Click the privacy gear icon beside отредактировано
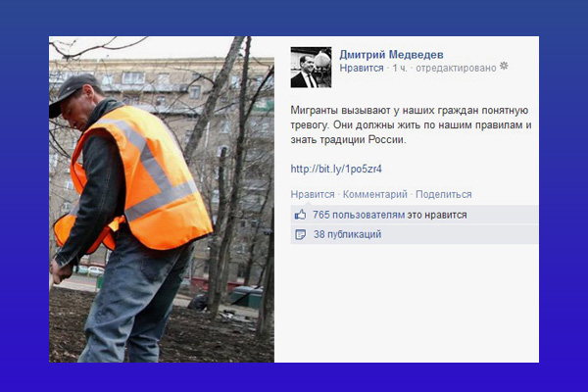 [x=504, y=67]
